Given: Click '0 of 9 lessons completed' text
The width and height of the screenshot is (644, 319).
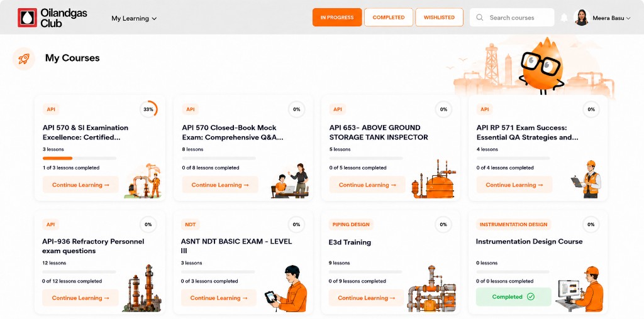Looking at the screenshot, I should coord(357,281).
